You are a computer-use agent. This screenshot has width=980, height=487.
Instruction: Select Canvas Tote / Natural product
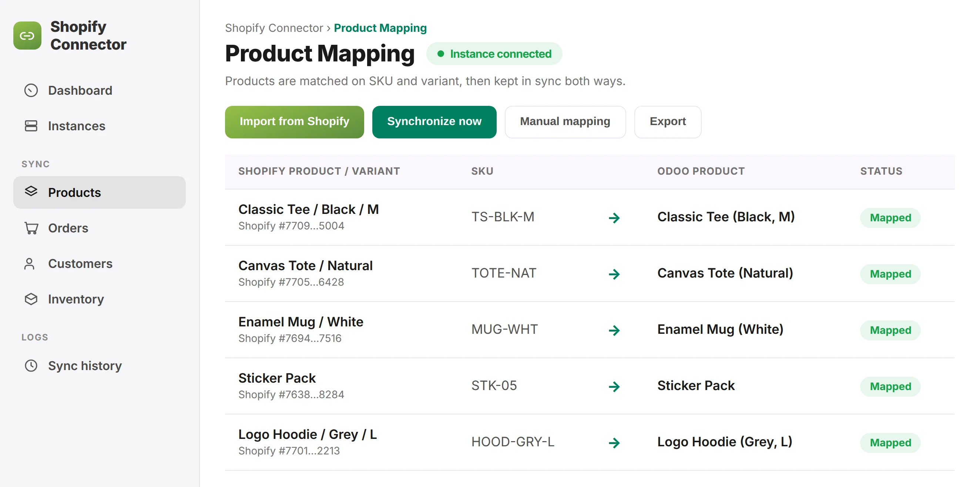click(x=305, y=266)
